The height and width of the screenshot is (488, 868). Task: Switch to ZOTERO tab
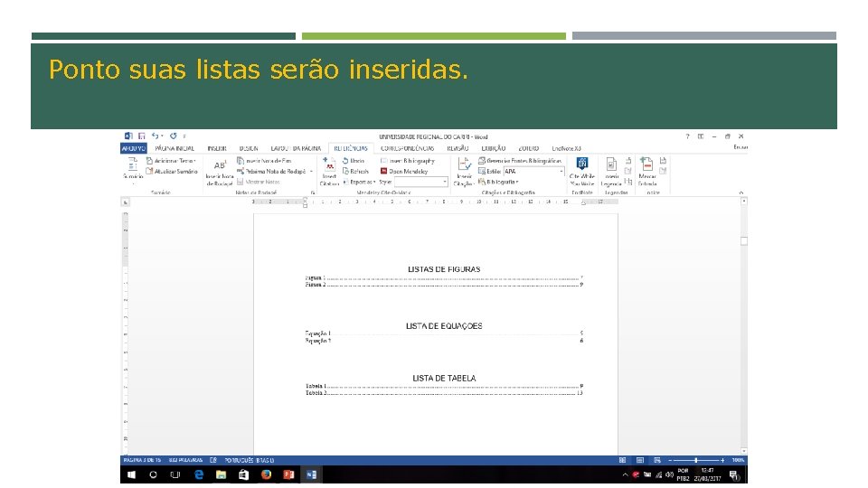pyautogui.click(x=529, y=148)
